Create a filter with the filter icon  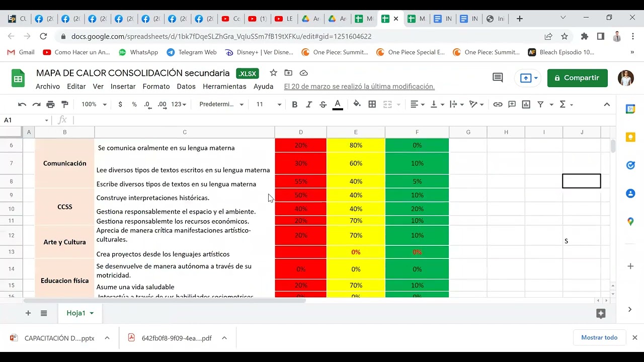tap(541, 104)
